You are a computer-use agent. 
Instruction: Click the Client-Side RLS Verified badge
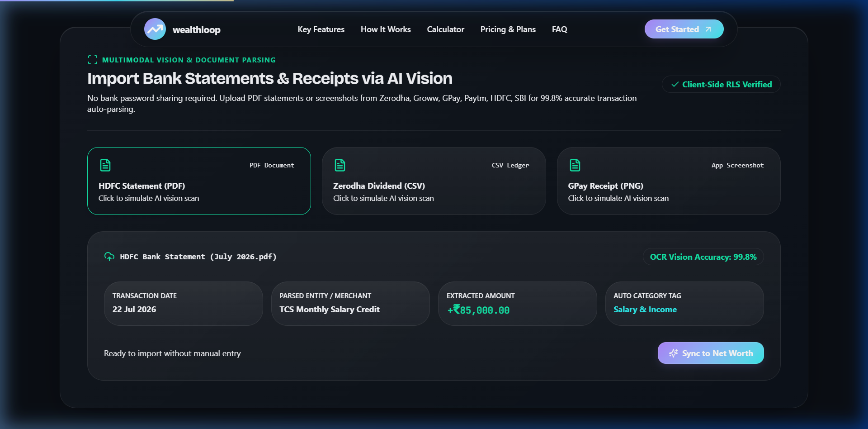(721, 85)
